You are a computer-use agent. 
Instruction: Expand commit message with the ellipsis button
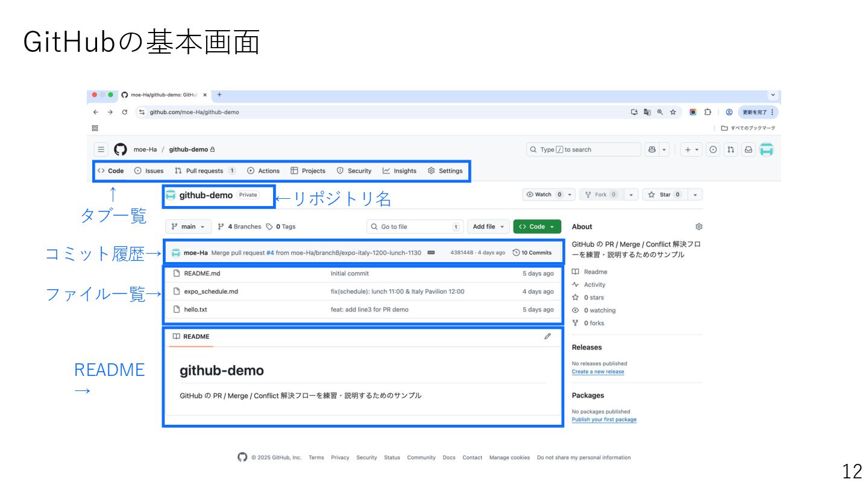[431, 252]
